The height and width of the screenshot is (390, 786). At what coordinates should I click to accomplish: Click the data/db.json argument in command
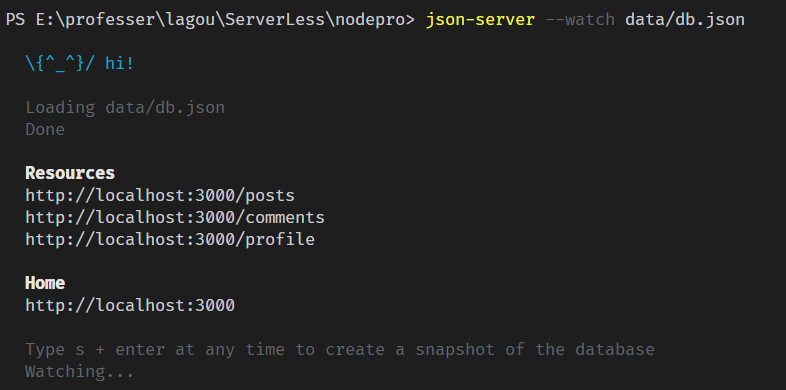[x=685, y=20]
